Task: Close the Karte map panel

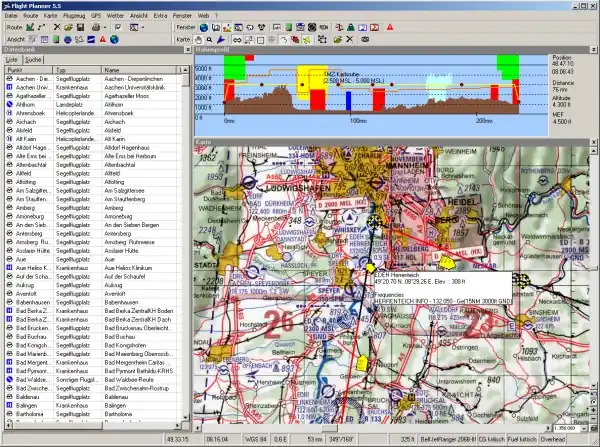Action: coord(593,142)
